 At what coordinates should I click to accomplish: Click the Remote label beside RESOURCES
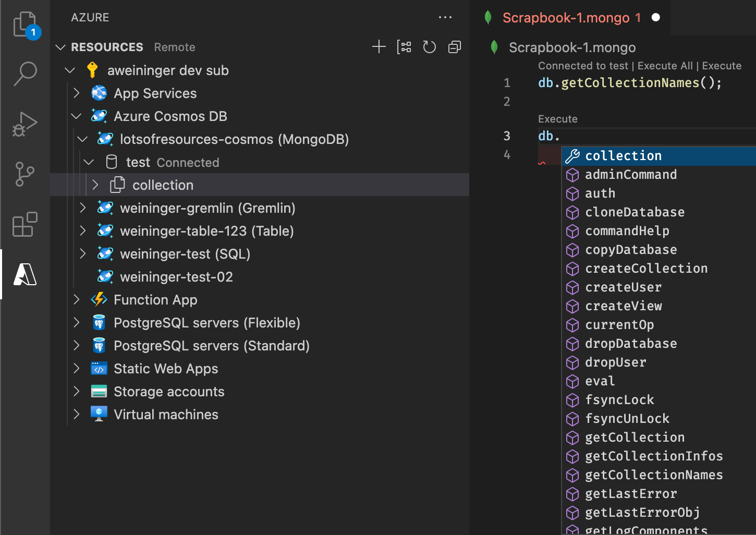pos(175,47)
